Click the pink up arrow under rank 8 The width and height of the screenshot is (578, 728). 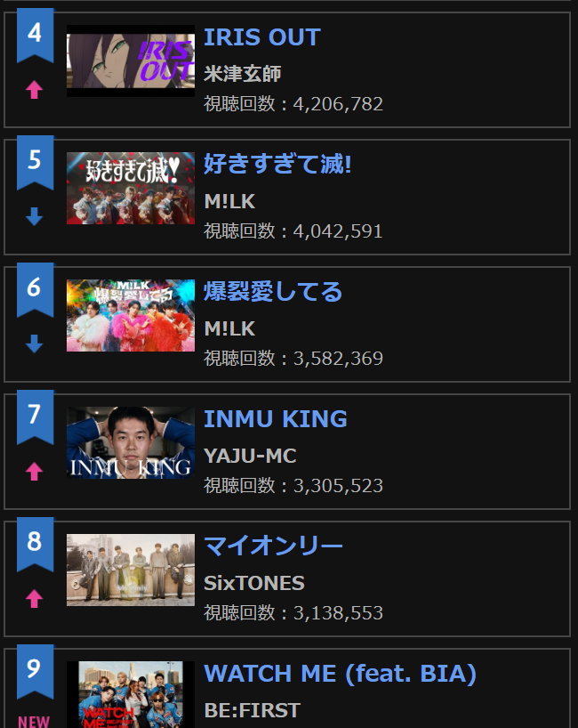click(x=35, y=598)
